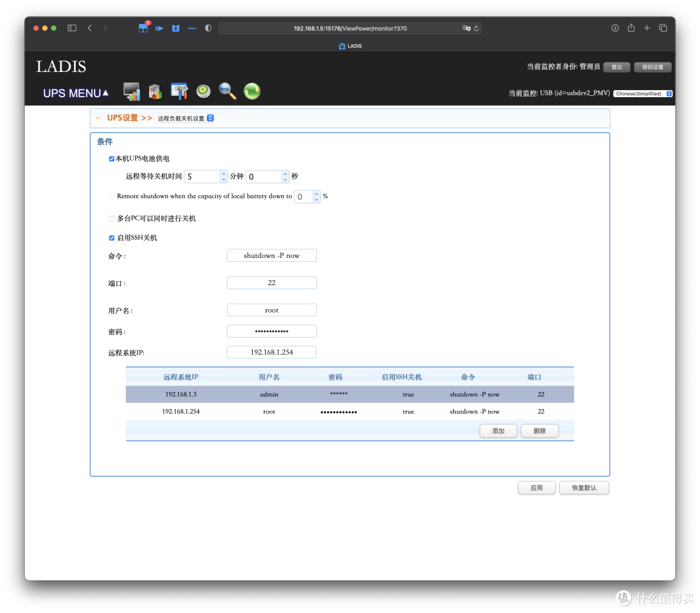Open a new Safari tab
The image size is (700, 613).
click(x=647, y=28)
